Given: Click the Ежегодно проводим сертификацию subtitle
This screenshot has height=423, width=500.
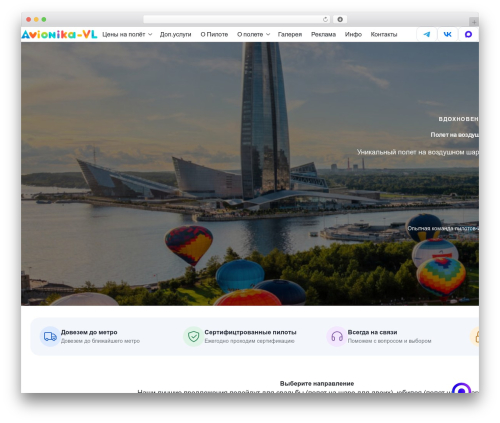Looking at the screenshot, I should (x=249, y=341).
